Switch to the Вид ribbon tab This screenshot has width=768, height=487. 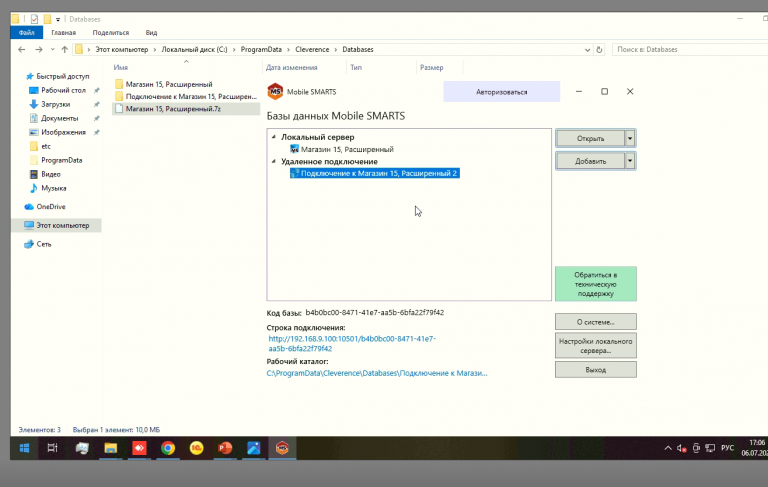click(x=151, y=32)
